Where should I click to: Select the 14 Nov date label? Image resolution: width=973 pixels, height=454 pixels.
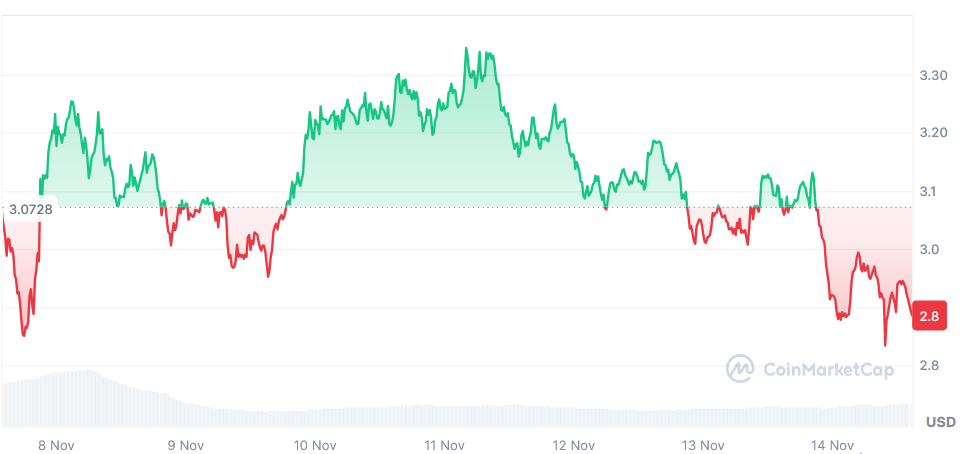click(x=831, y=445)
